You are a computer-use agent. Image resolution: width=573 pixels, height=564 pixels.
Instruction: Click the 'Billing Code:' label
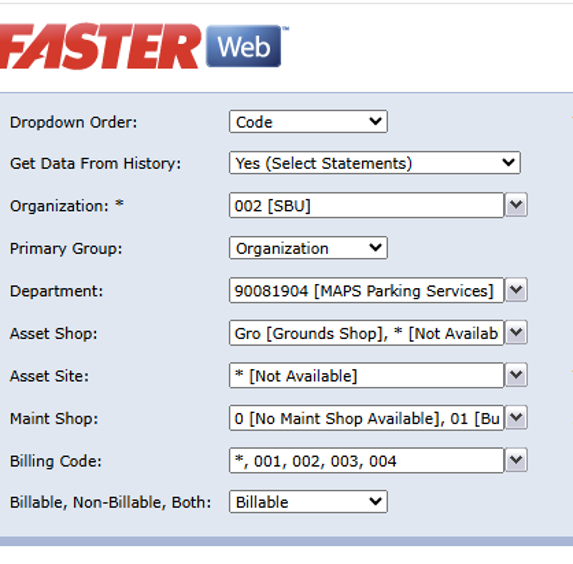[56, 461]
